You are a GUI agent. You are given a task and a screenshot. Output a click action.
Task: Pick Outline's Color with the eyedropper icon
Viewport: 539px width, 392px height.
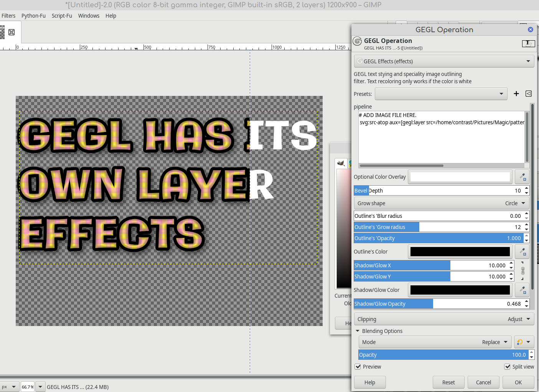(x=523, y=252)
